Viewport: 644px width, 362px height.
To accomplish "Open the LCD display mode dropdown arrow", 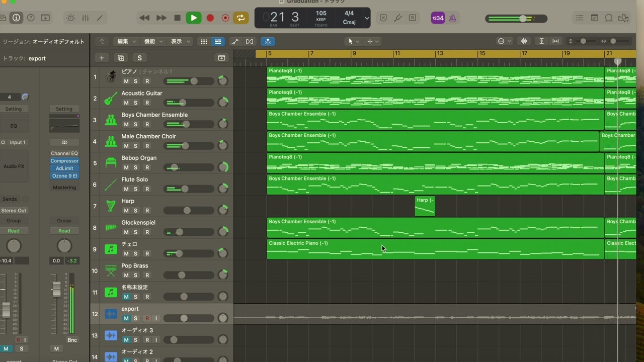I will (x=367, y=19).
